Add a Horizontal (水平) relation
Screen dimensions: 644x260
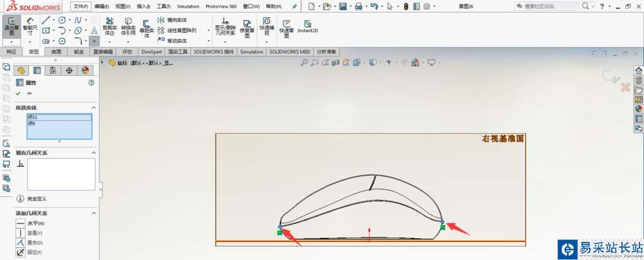[30, 223]
